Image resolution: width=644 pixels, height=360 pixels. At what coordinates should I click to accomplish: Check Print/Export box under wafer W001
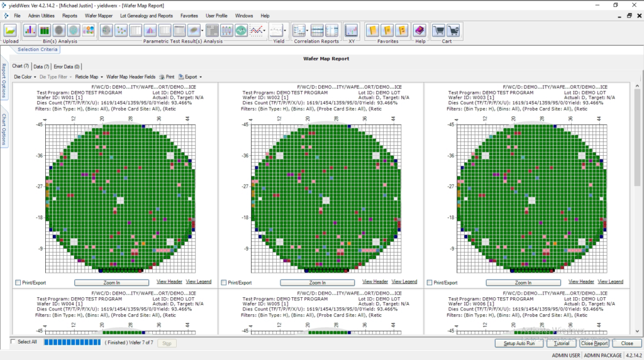coord(18,283)
